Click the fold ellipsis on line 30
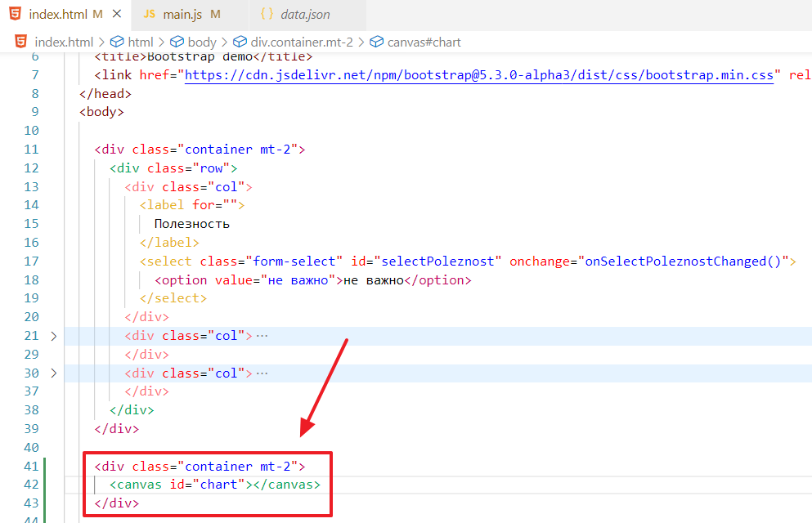 [x=262, y=373]
